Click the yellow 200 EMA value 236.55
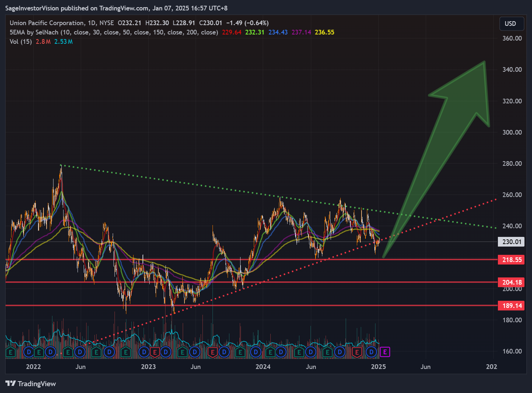The height and width of the screenshot is (393, 532). [325, 32]
